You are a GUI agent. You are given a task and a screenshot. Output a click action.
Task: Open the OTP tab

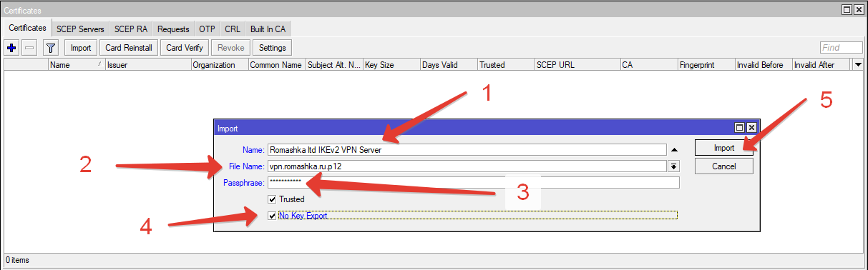point(207,29)
